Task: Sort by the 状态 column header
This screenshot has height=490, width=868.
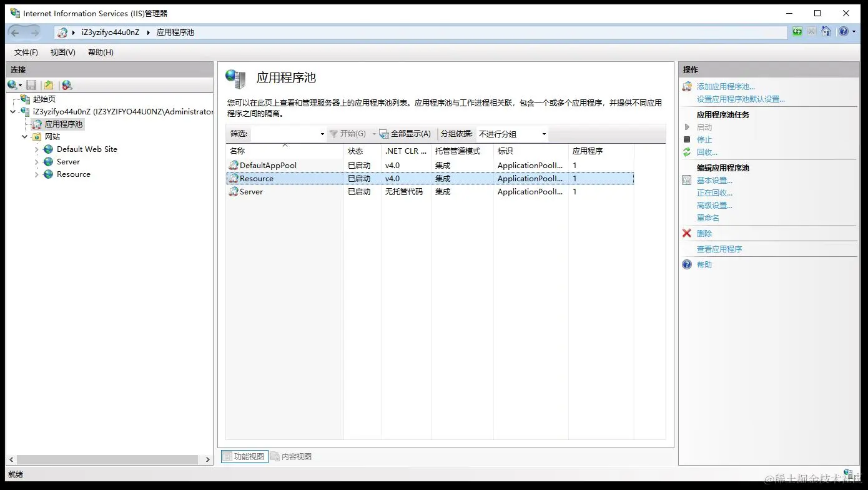Action: pyautogui.click(x=362, y=151)
